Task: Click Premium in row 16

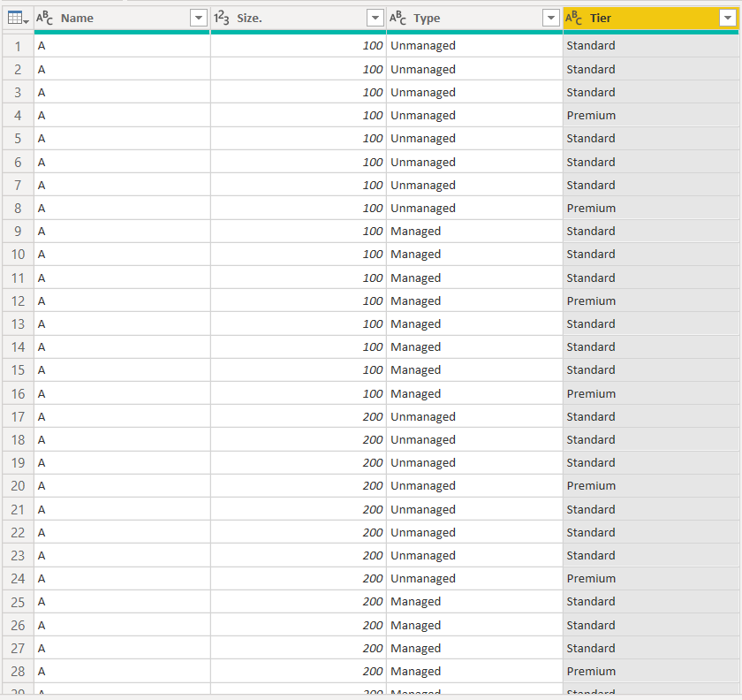Action: tap(591, 394)
